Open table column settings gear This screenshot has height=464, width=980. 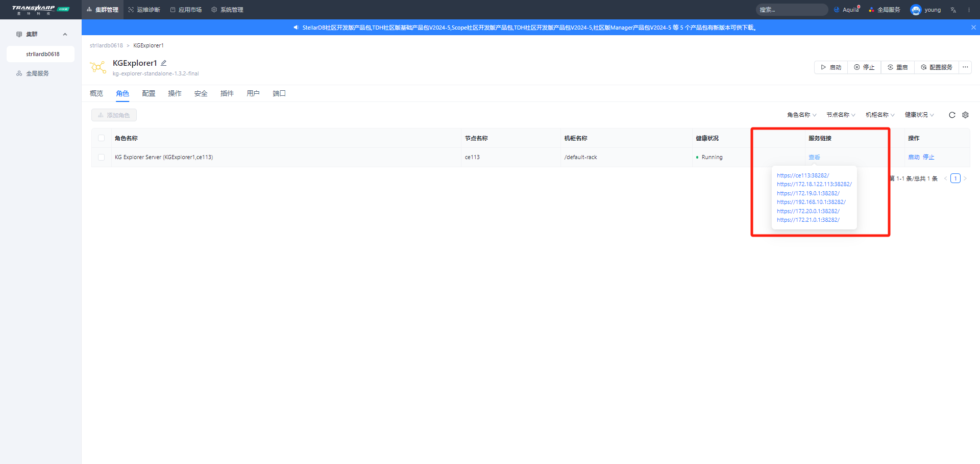[965, 115]
